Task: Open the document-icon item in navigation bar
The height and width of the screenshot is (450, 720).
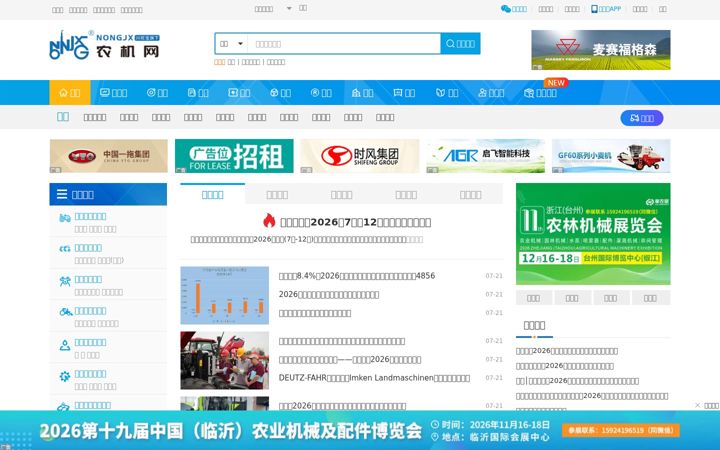Action: [198, 93]
